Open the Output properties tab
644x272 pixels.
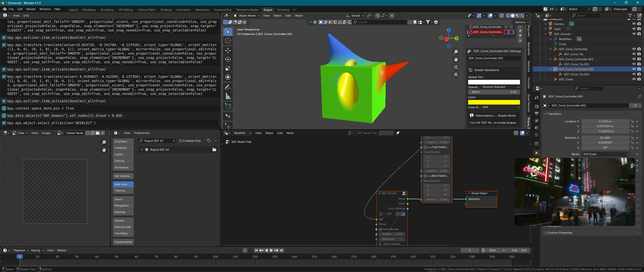coord(537,114)
